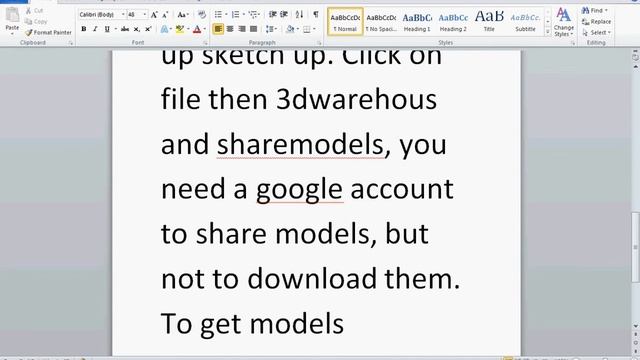Click the underlined word "sharemodels"

[300, 144]
